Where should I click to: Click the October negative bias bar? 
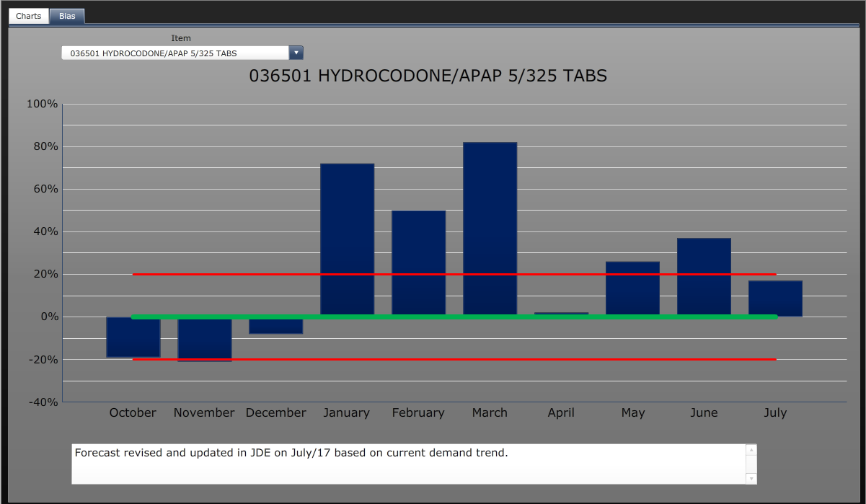[133, 335]
